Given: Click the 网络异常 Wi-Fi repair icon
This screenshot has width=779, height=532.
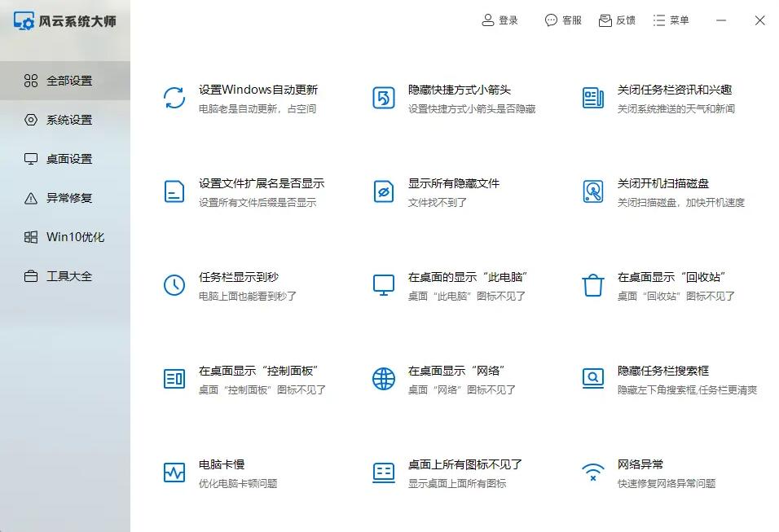Looking at the screenshot, I should pos(592,472).
